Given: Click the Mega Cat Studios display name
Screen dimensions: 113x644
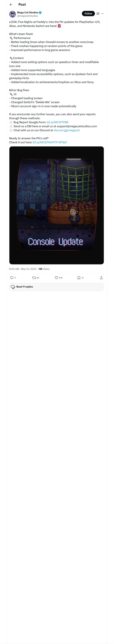Looking at the screenshot, I should pos(28,12).
